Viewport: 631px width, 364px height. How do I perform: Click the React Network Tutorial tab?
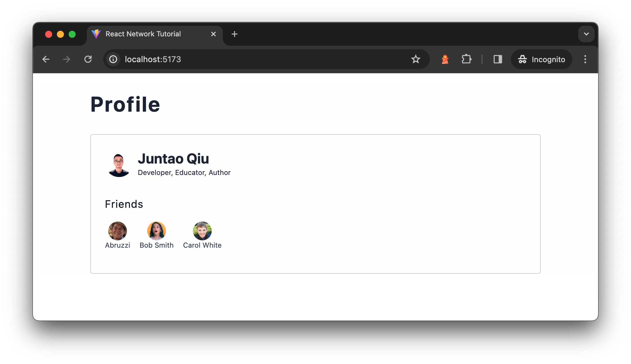pyautogui.click(x=143, y=34)
